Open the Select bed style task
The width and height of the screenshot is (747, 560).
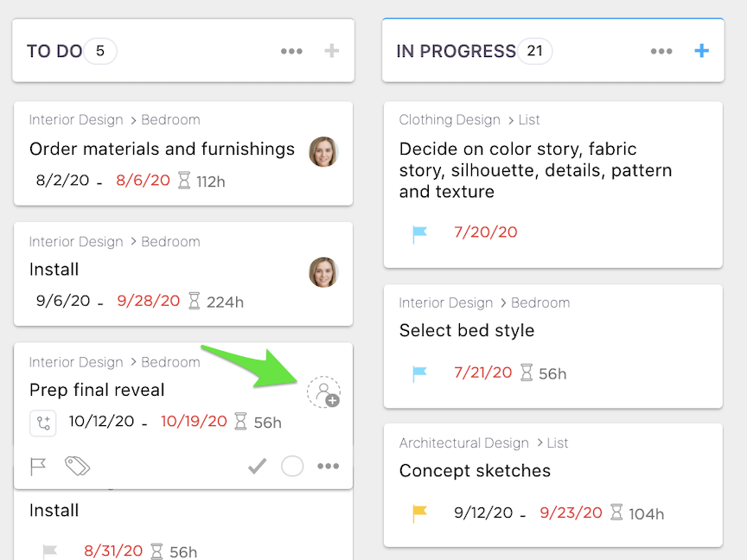[467, 331]
